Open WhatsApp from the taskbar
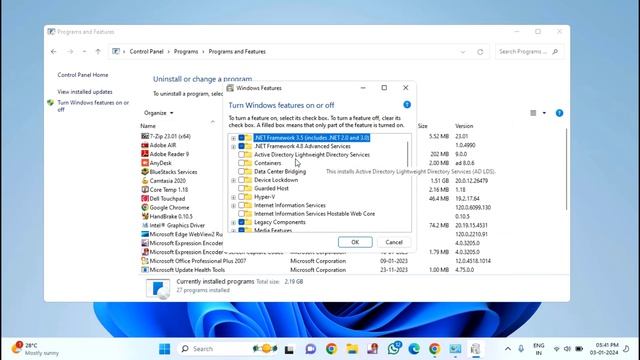 (393, 349)
